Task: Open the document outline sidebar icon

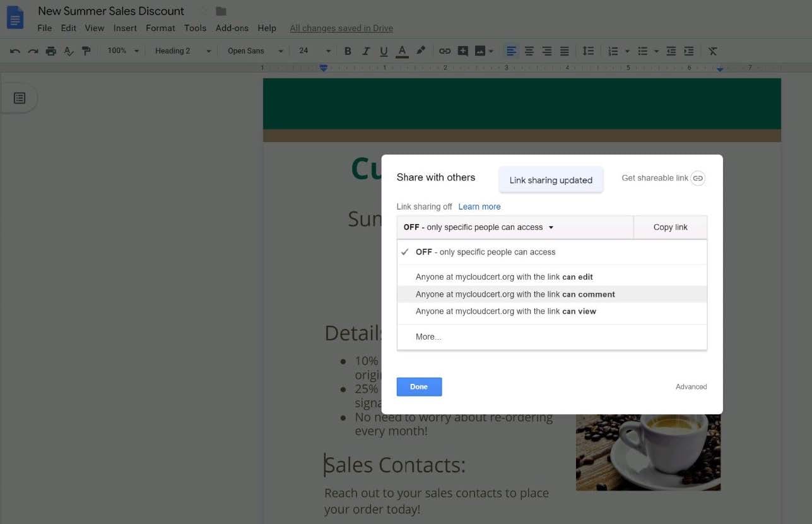Action: (20, 98)
